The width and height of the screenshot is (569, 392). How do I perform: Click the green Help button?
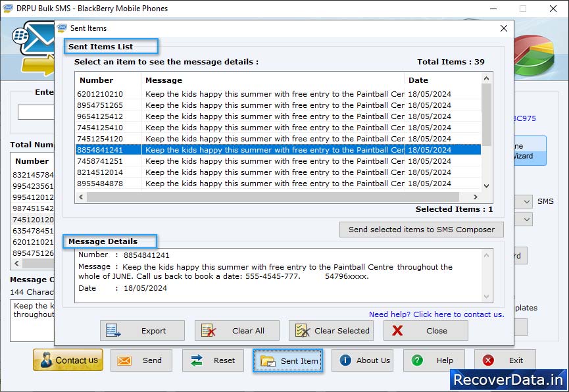[433, 360]
